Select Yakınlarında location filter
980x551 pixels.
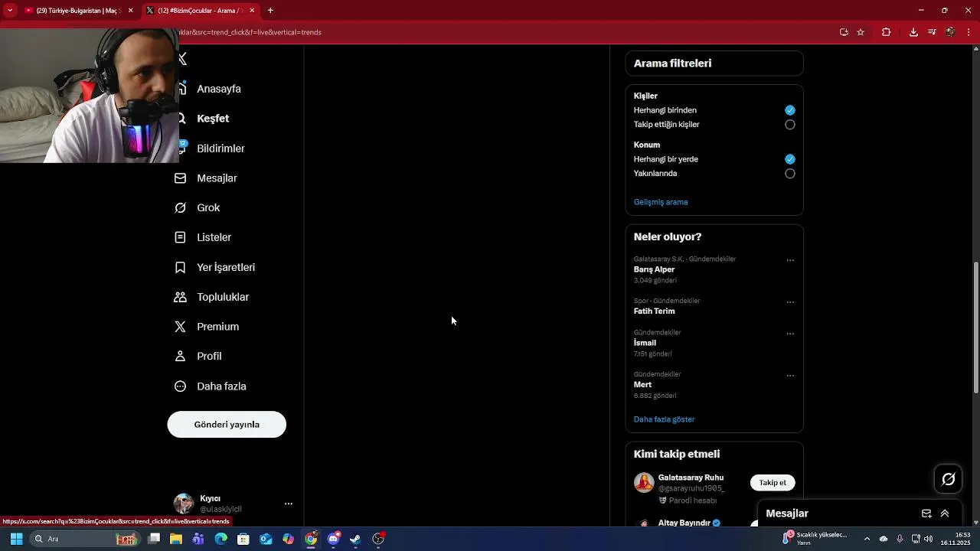[x=790, y=174]
